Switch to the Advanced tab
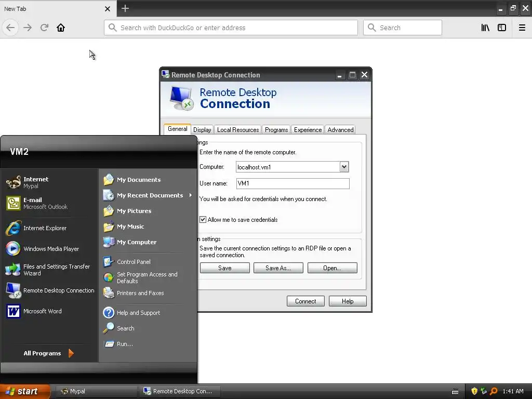Screen dimensions: 532x399 (x=340, y=129)
